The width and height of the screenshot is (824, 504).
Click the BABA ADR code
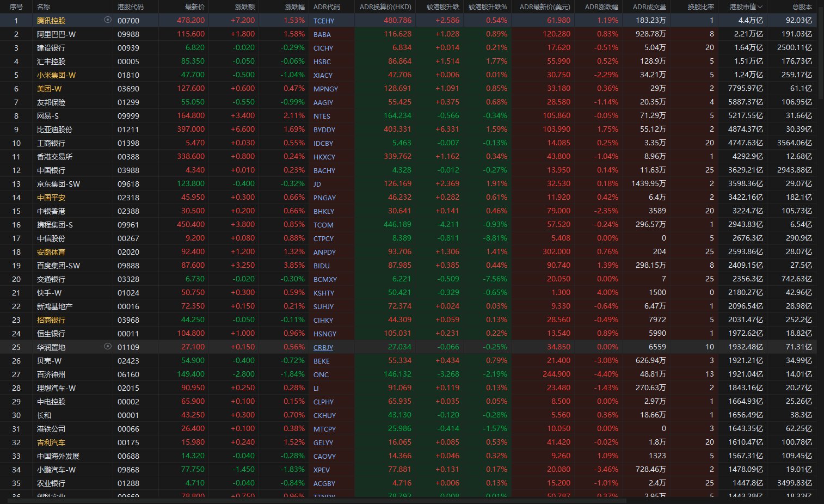point(322,34)
